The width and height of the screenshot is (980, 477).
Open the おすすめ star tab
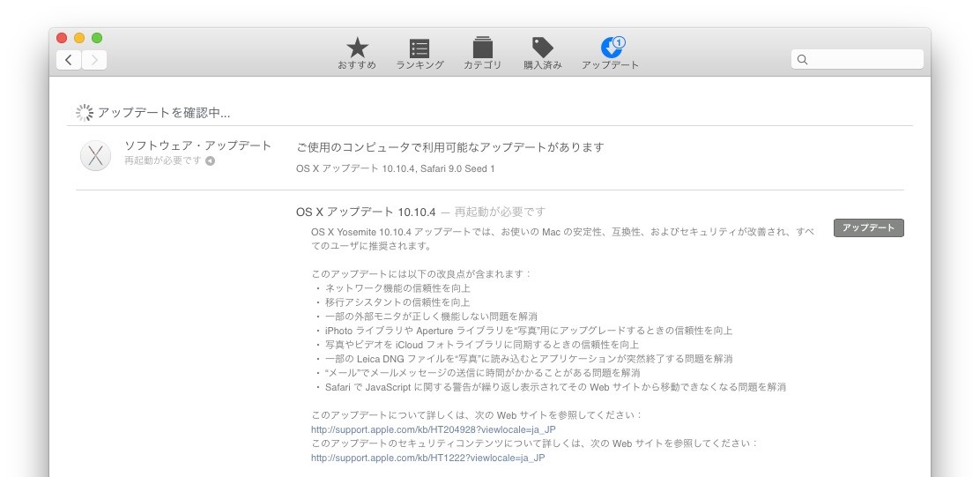click(x=357, y=54)
